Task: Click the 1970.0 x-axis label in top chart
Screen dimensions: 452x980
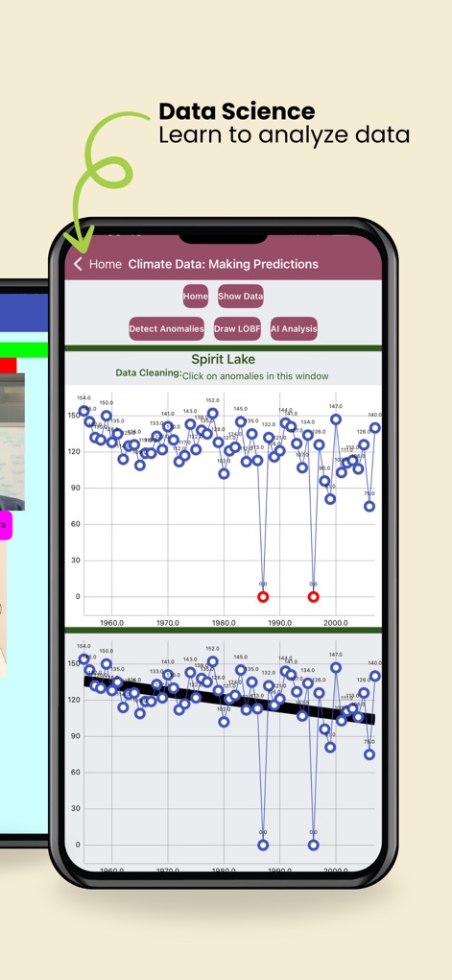Action: click(x=168, y=623)
